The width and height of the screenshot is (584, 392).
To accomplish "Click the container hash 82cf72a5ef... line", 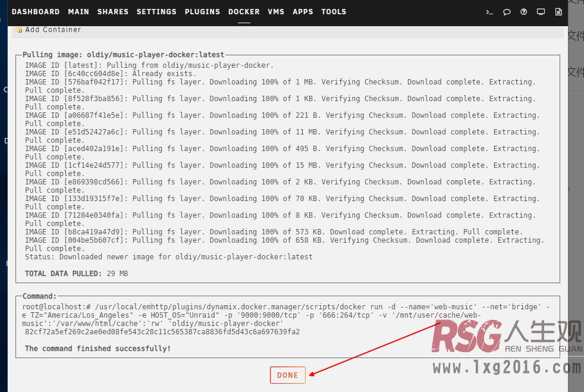I will tap(162, 332).
